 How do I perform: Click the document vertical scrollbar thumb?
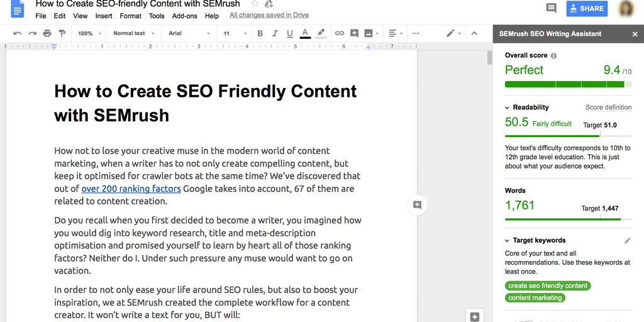pyautogui.click(x=489, y=57)
